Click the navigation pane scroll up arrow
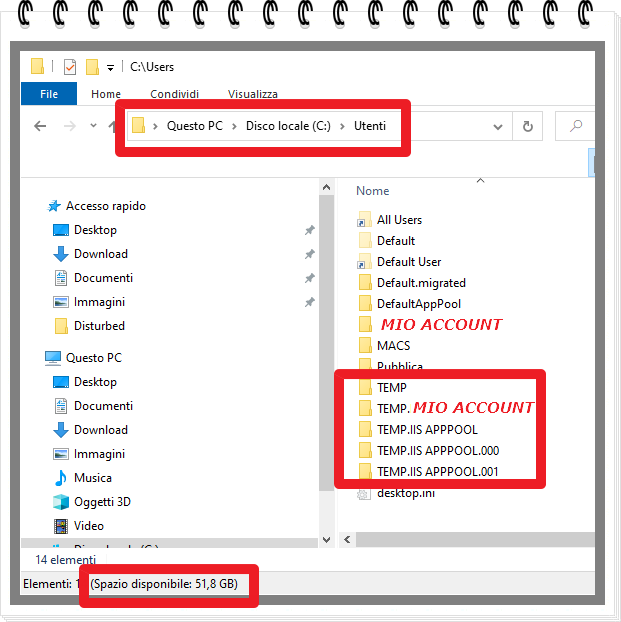The width and height of the screenshot is (621, 622). pos(326,187)
